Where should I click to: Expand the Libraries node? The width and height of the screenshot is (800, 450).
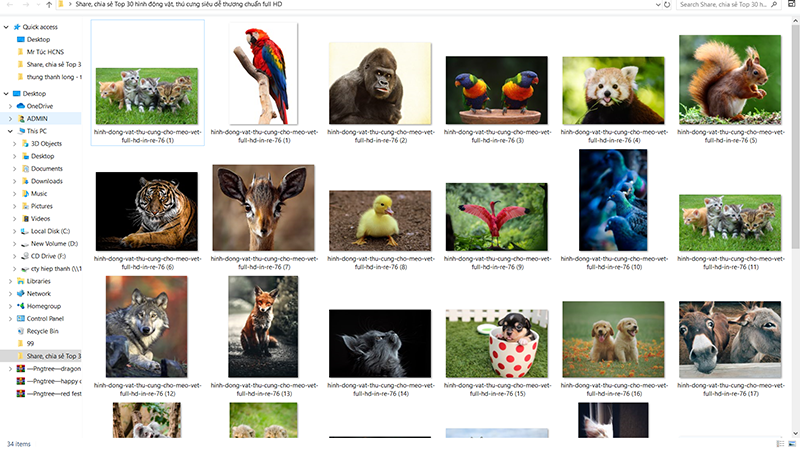(10, 281)
